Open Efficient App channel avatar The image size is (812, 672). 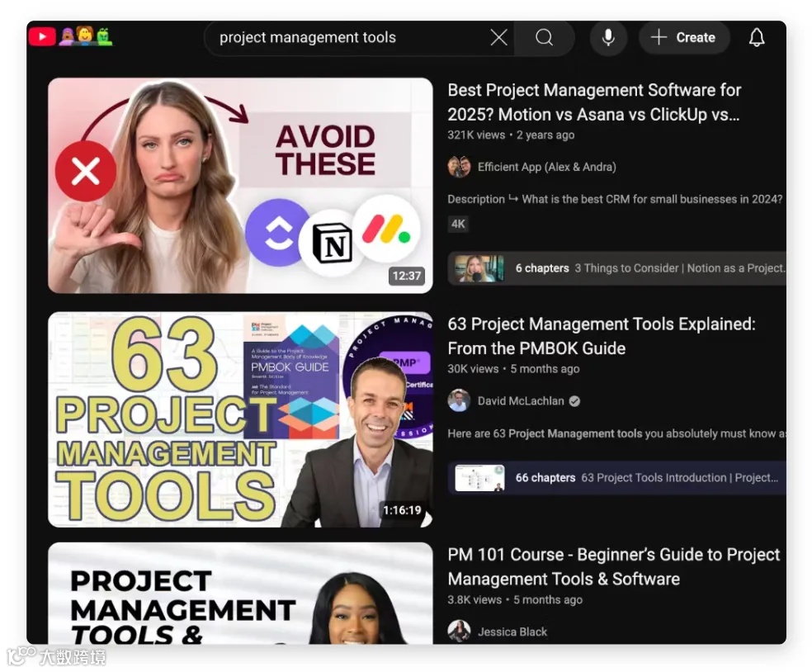coord(459,167)
